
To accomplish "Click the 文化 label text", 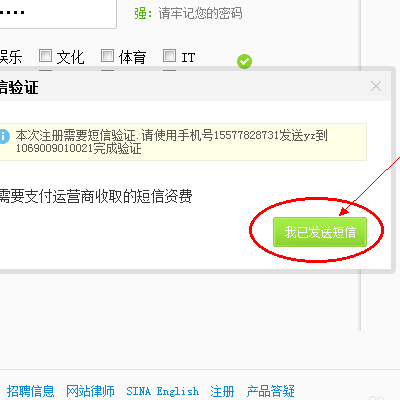I will pyautogui.click(x=70, y=57).
